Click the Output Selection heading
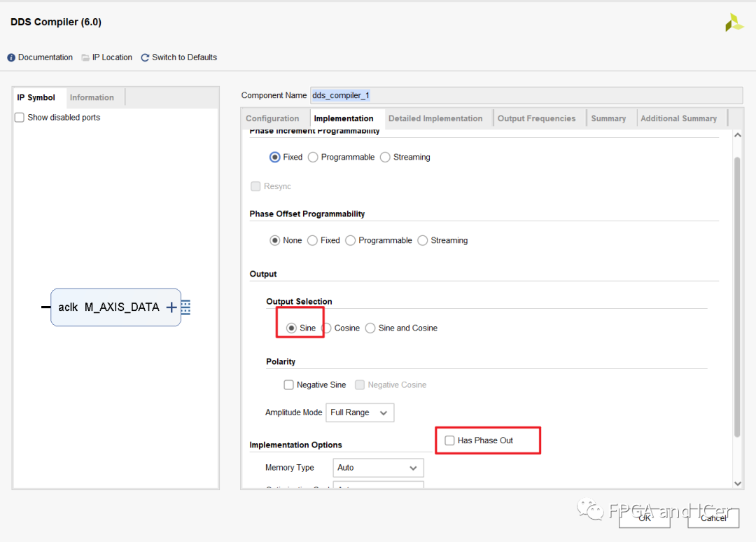 (299, 301)
